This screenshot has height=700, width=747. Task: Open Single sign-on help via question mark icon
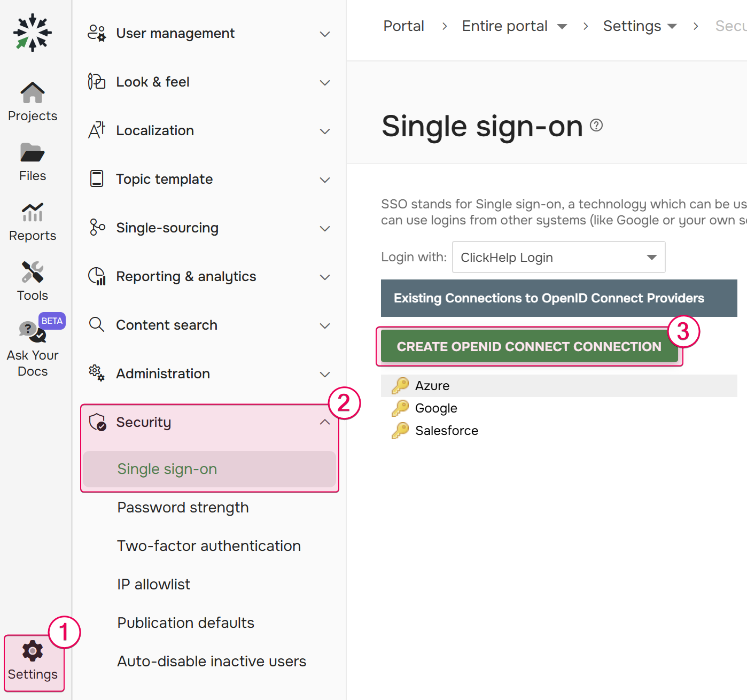click(597, 126)
